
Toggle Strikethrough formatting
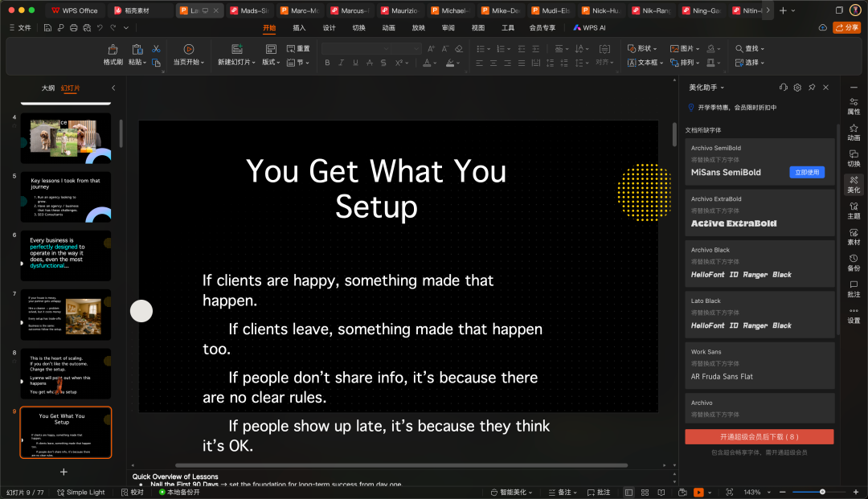(x=369, y=63)
